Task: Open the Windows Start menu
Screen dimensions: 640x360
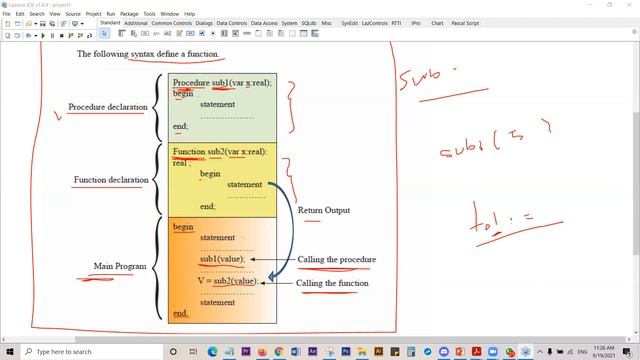Action: click(10, 351)
